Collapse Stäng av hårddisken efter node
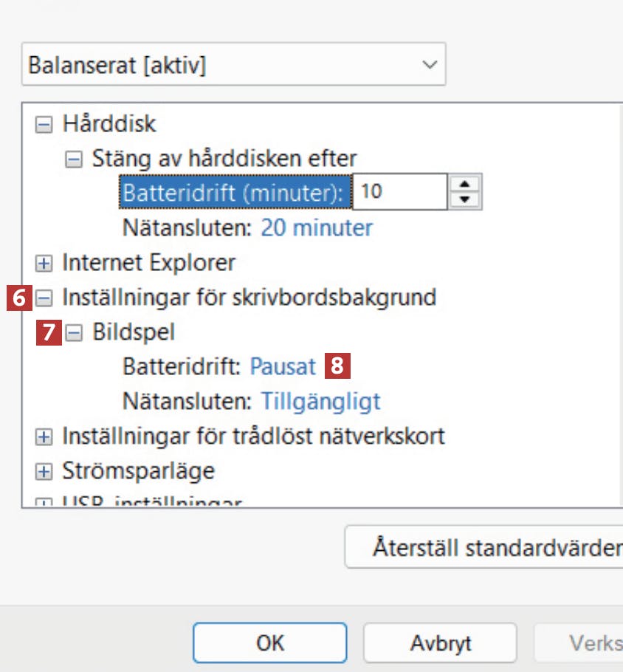 point(74,159)
